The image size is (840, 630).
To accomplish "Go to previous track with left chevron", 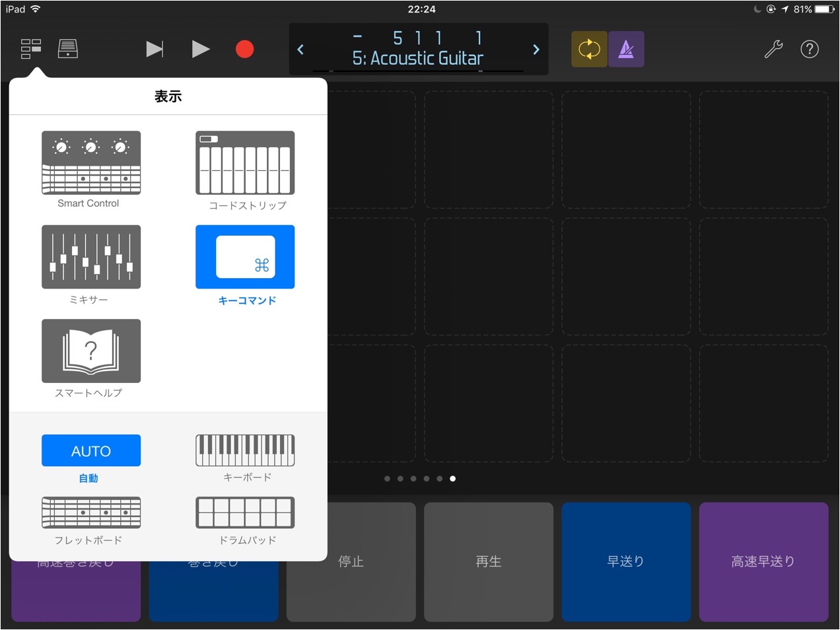I will click(x=300, y=50).
